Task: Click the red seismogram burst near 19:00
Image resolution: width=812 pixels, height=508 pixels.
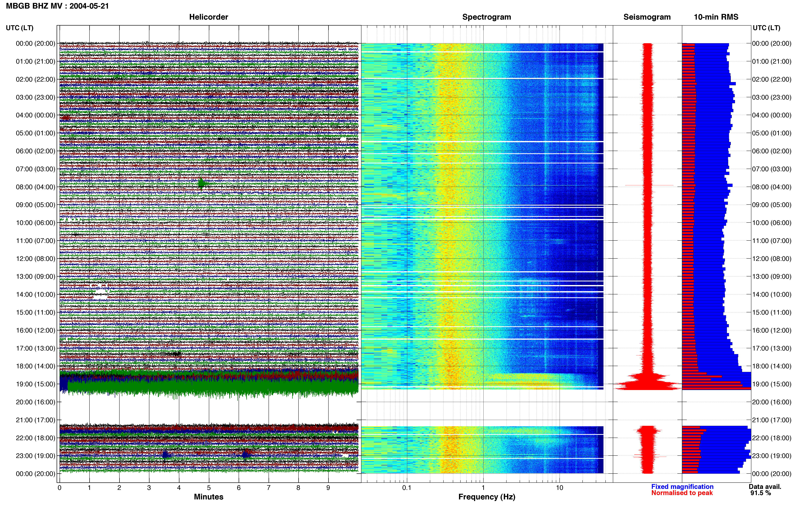Action: tap(647, 381)
